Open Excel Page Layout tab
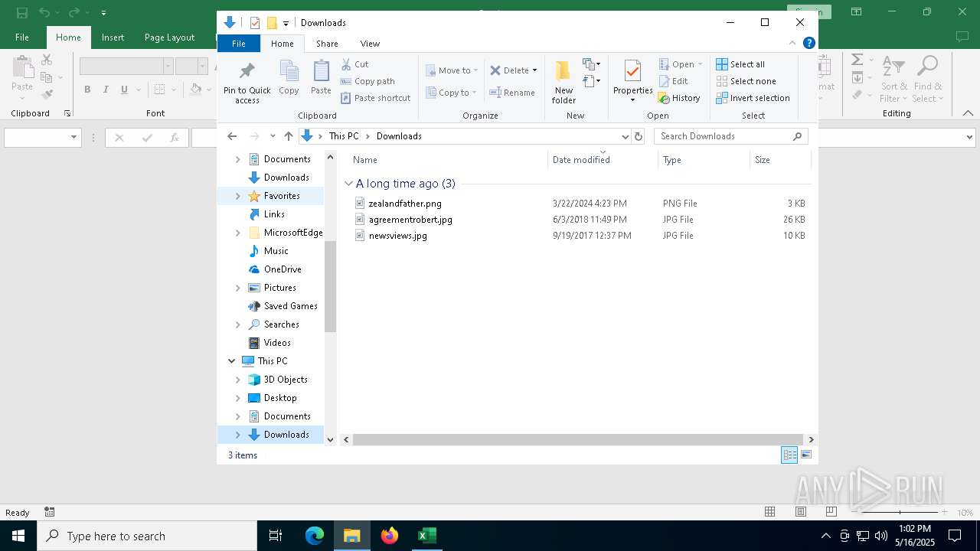This screenshot has width=980, height=551. click(x=169, y=37)
